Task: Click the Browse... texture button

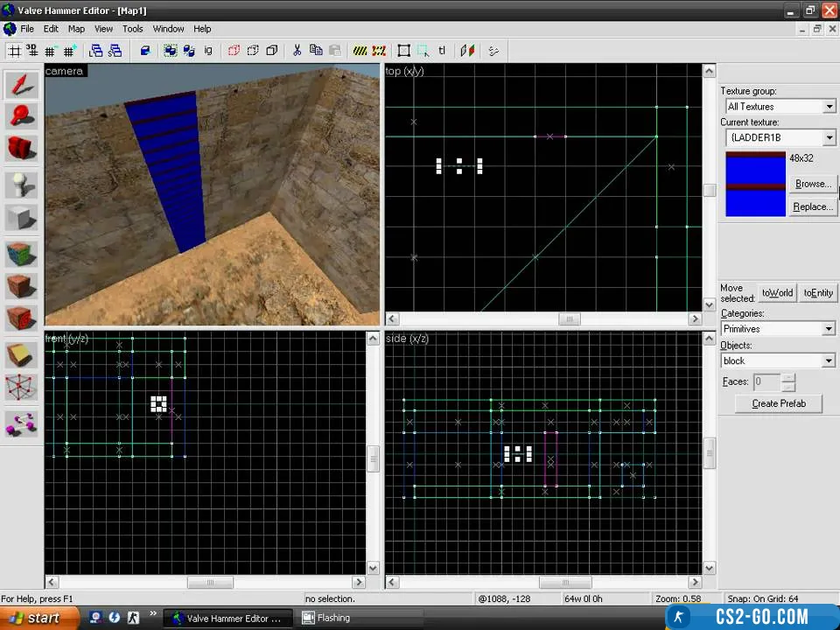Action: 812,184
